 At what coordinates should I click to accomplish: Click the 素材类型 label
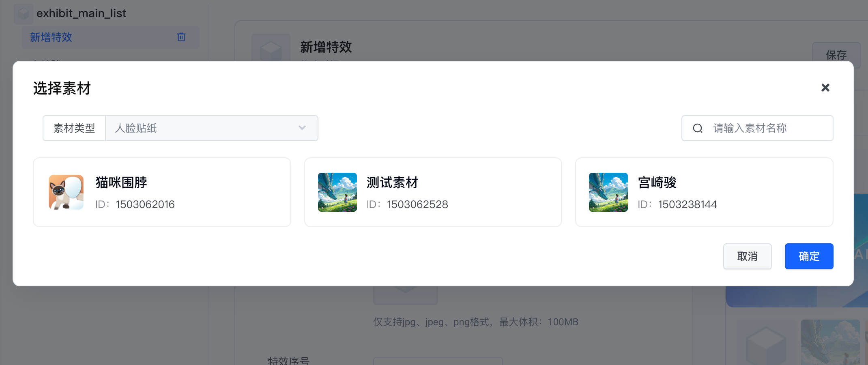(74, 129)
